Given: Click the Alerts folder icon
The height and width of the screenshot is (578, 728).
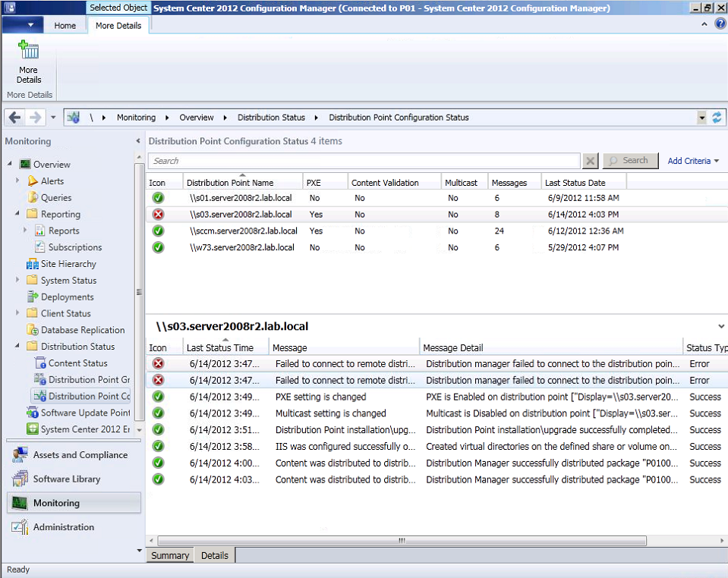Looking at the screenshot, I should 33,181.
